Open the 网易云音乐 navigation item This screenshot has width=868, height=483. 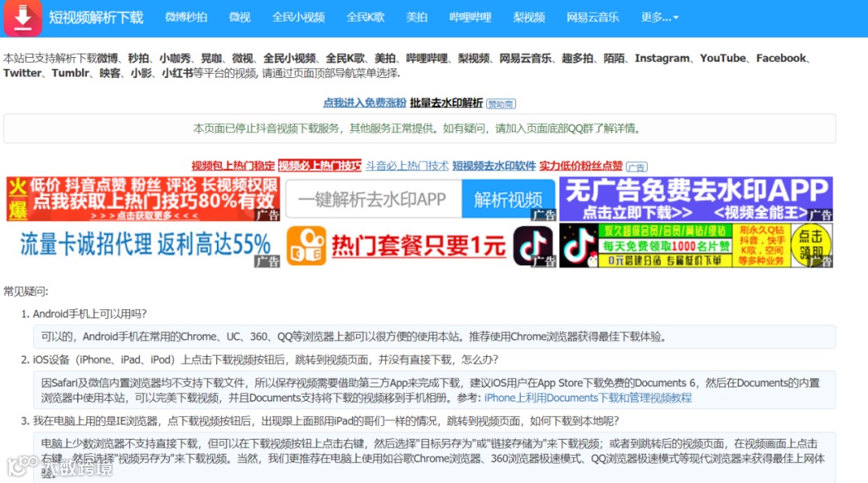coord(592,18)
